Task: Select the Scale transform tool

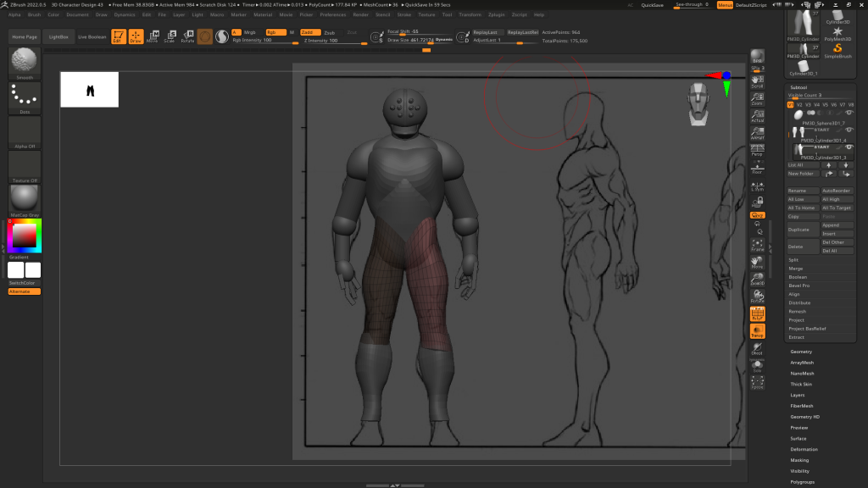Action: pos(170,36)
